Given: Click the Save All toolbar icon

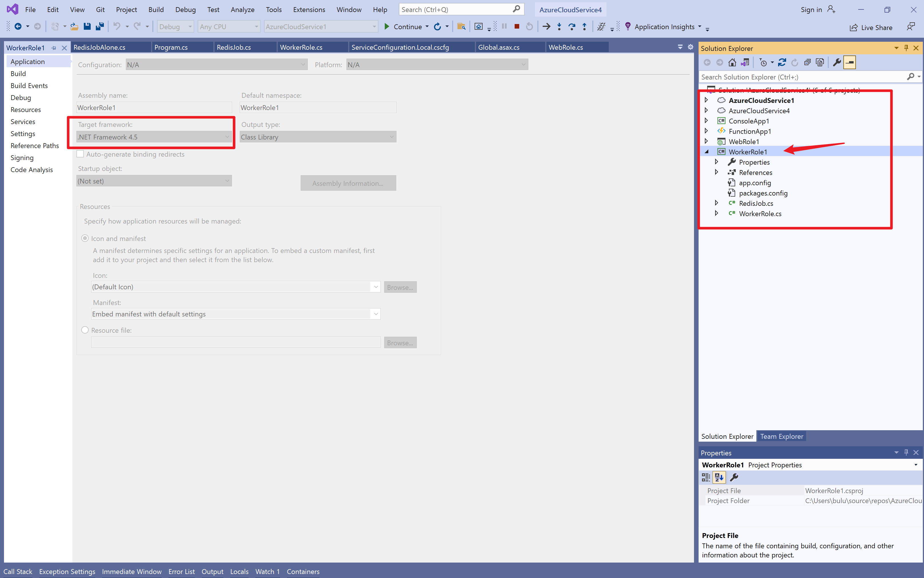Looking at the screenshot, I should pyautogui.click(x=100, y=26).
